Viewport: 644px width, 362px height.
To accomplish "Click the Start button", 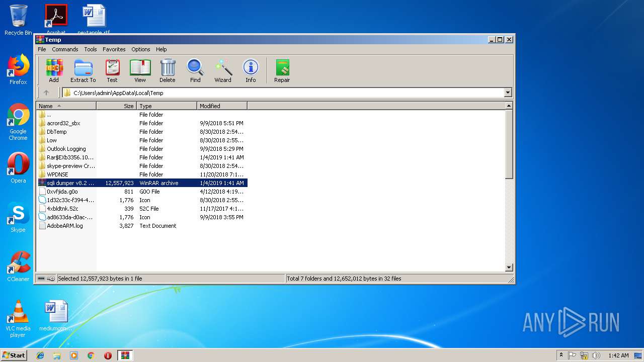I will [x=14, y=355].
